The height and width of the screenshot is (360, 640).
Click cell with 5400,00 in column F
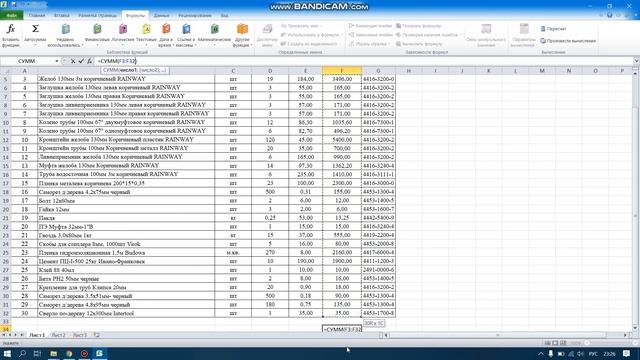342,140
